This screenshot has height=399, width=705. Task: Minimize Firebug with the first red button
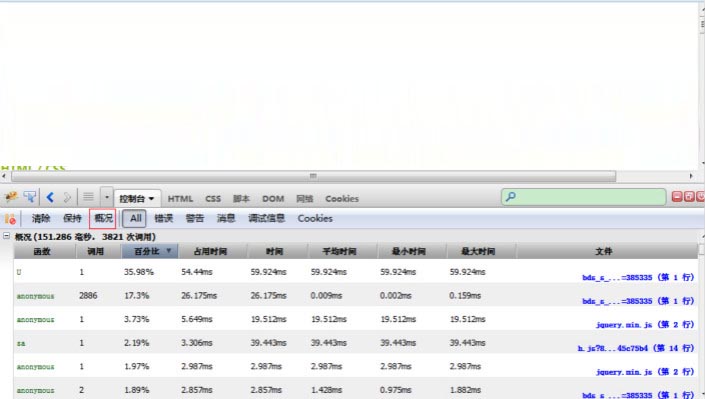(x=677, y=196)
